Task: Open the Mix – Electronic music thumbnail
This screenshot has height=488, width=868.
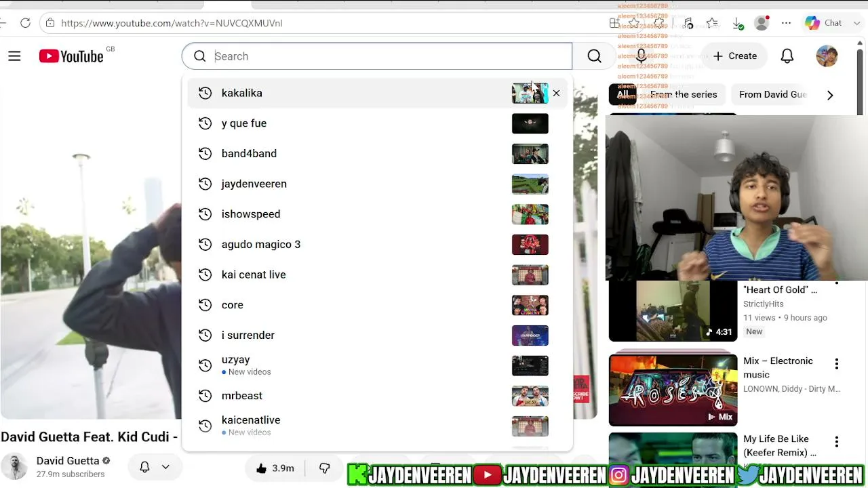Action: (x=673, y=390)
